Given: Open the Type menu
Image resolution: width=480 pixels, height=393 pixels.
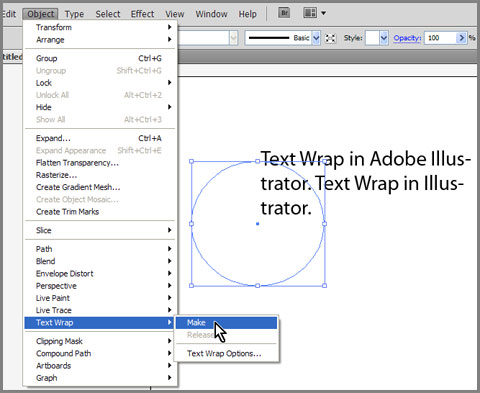Looking at the screenshot, I should pyautogui.click(x=74, y=14).
